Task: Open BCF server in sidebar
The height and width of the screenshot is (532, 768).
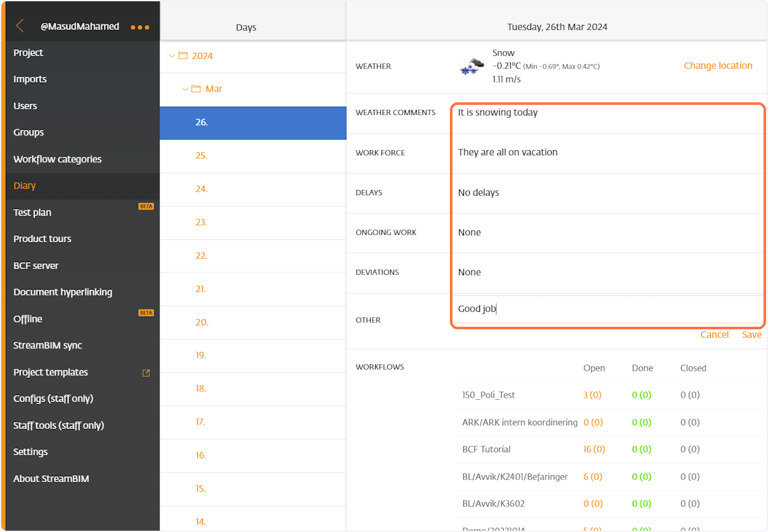Action: (x=83, y=266)
